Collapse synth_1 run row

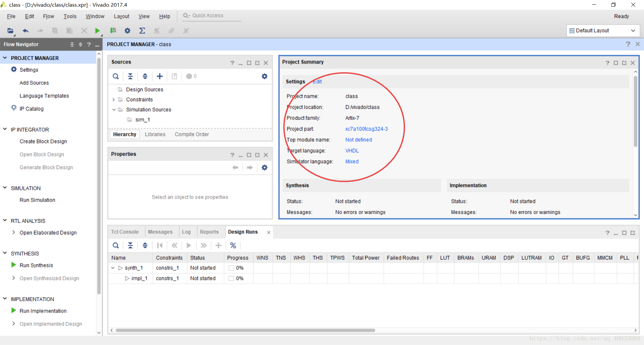click(x=113, y=268)
